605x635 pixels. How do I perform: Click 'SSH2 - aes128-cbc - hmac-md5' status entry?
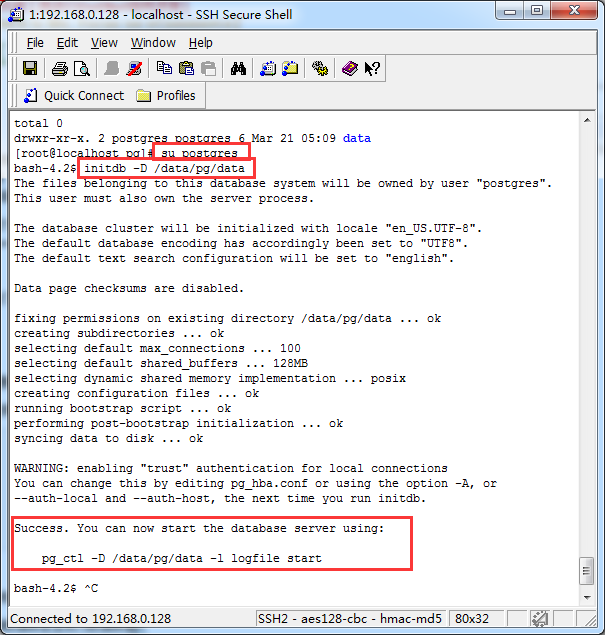click(x=350, y=618)
